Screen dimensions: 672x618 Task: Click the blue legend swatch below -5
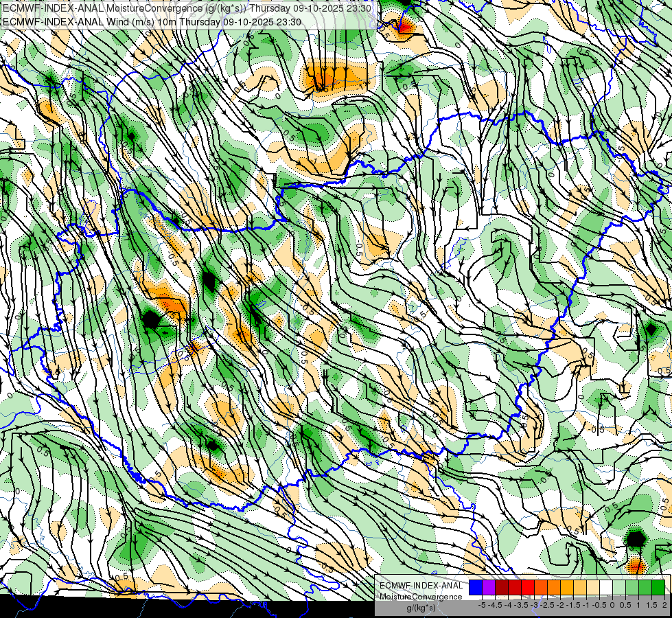(x=476, y=588)
